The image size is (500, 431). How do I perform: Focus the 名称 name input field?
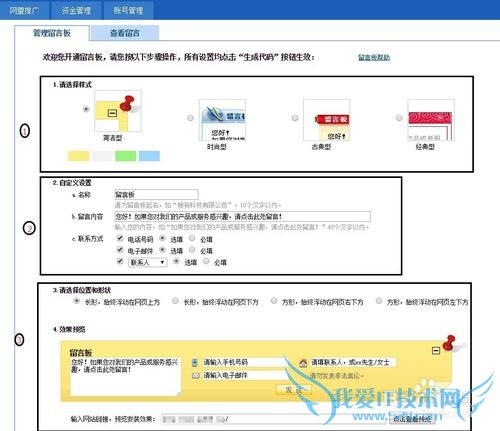[x=156, y=194]
